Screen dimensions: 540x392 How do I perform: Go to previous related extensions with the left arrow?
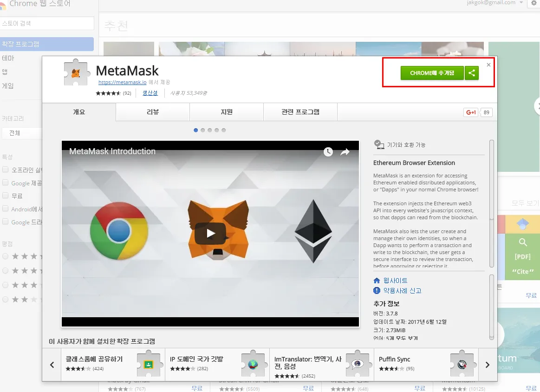pos(52,365)
